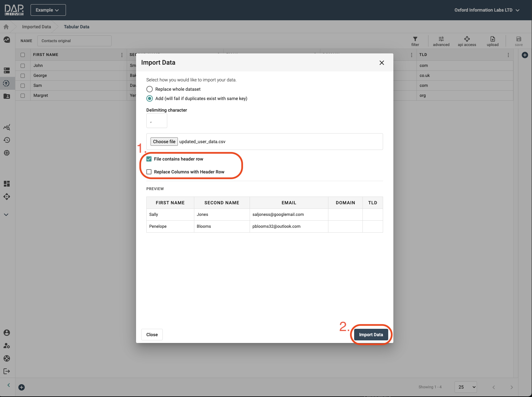Click the Delimiting character input field
This screenshot has height=397, width=532.
[157, 121]
